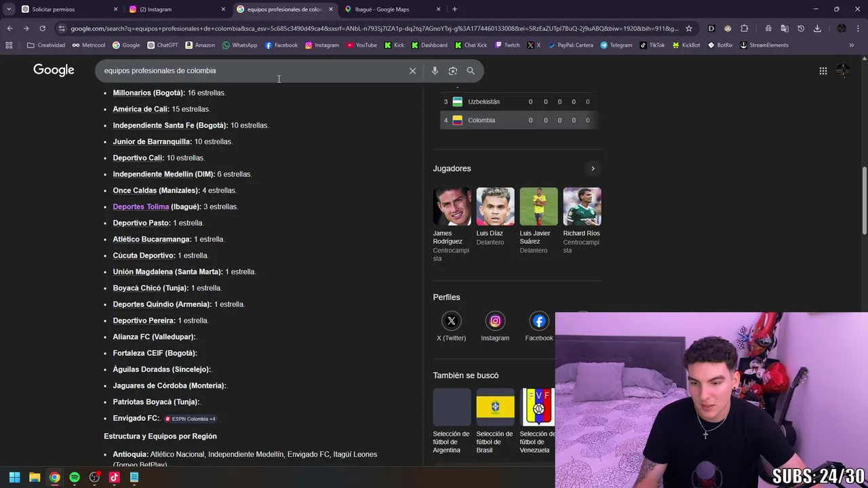Click the Estructura y Equipos por Región heading
Screen dimensions: 868x488
[161, 436]
